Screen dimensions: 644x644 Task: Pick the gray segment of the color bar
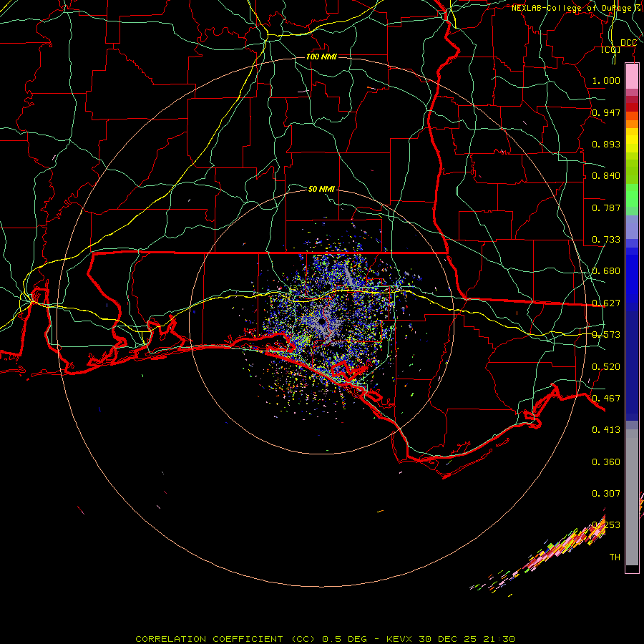tap(632, 497)
